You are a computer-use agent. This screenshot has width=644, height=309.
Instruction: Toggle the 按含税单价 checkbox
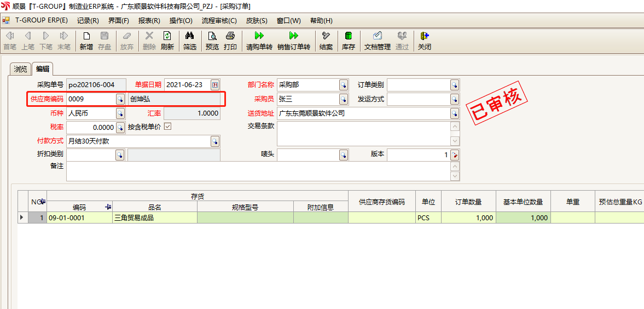point(168,127)
